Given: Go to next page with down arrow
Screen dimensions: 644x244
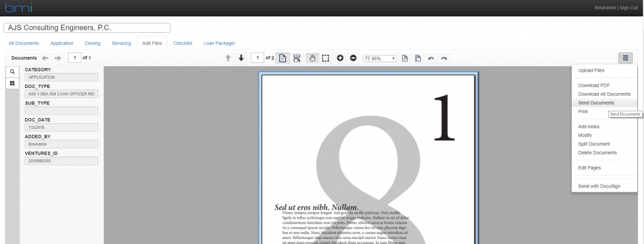Looking at the screenshot, I should click(241, 58).
